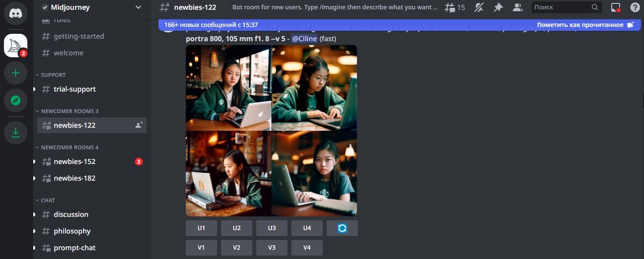The height and width of the screenshot is (259, 644).
Task: Open threads icon showing 15
Action: (x=455, y=8)
